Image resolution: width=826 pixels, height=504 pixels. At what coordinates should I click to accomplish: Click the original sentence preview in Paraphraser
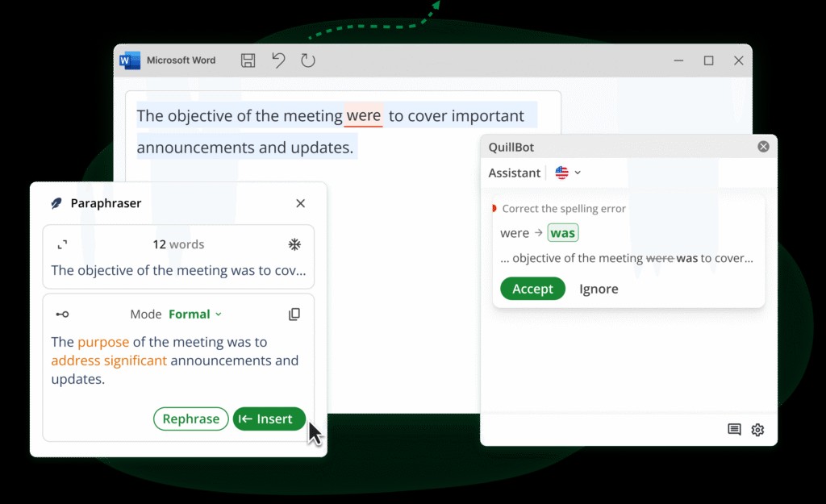(178, 270)
